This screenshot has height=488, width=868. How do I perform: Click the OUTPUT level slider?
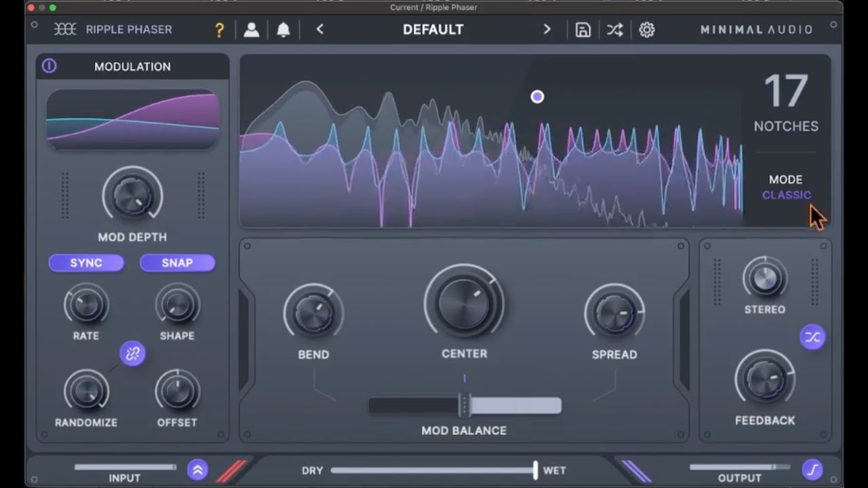(740, 467)
